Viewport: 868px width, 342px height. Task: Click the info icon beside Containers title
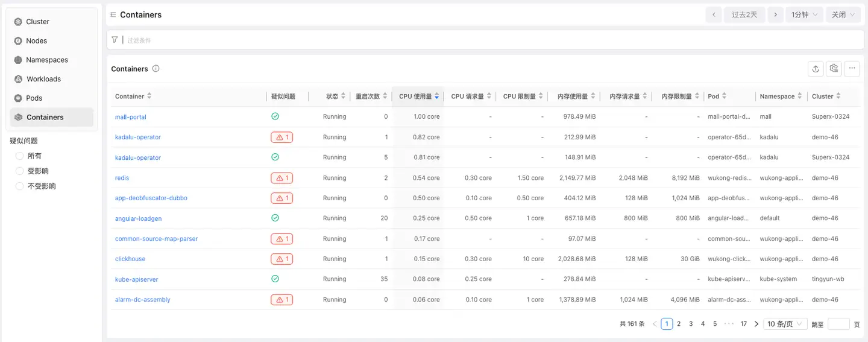point(156,69)
